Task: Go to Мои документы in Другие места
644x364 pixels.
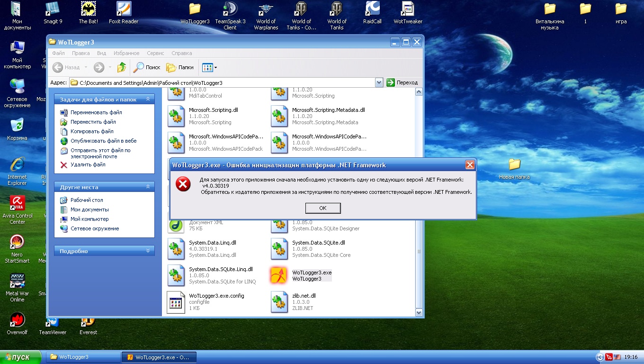Action: [89, 209]
